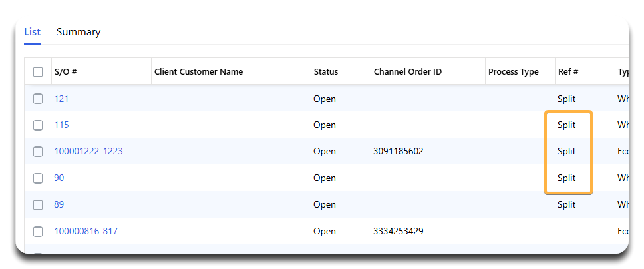Sort by the Status column header
This screenshot has height=269, width=644.
(325, 72)
